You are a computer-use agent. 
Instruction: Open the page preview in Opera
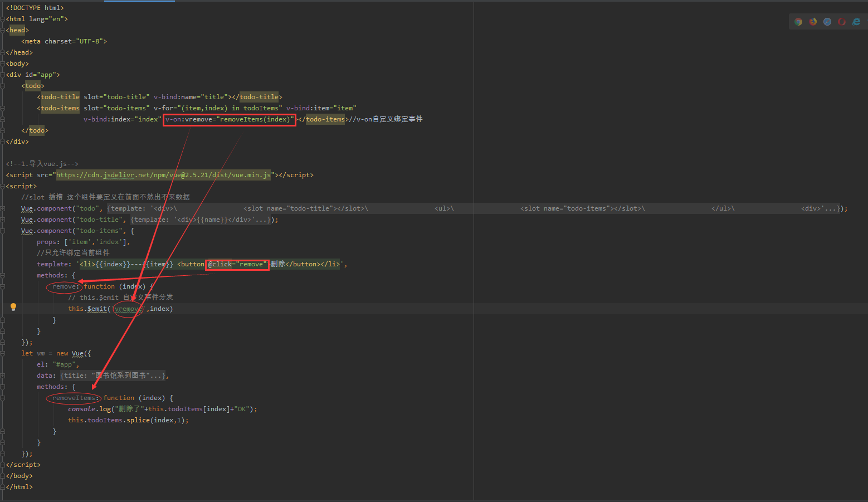pos(842,22)
